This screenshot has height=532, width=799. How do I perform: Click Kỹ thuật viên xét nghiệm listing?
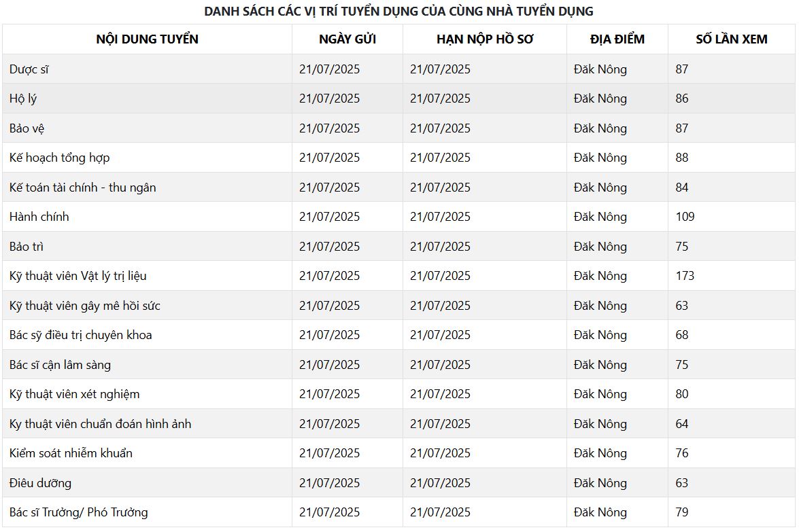point(74,394)
